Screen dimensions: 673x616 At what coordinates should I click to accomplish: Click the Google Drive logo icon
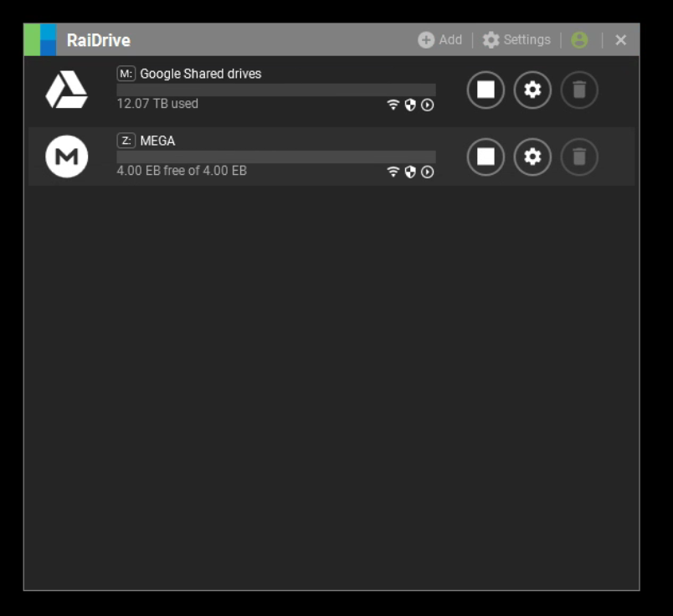[66, 90]
